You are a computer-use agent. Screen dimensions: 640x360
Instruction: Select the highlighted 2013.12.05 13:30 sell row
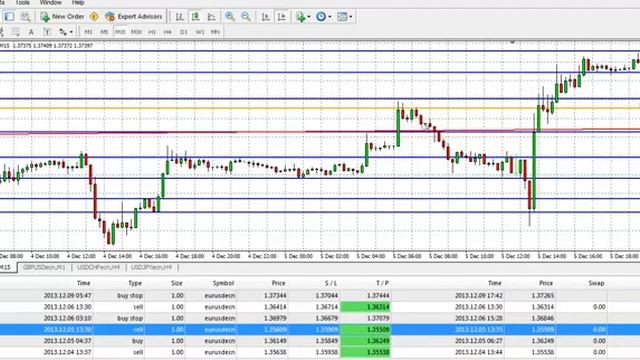320,329
